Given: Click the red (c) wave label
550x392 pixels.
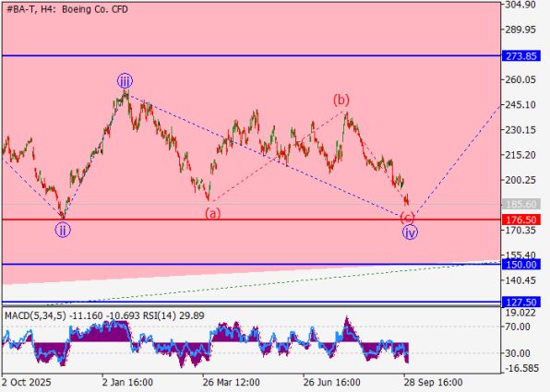Looking at the screenshot, I should pyautogui.click(x=407, y=218).
